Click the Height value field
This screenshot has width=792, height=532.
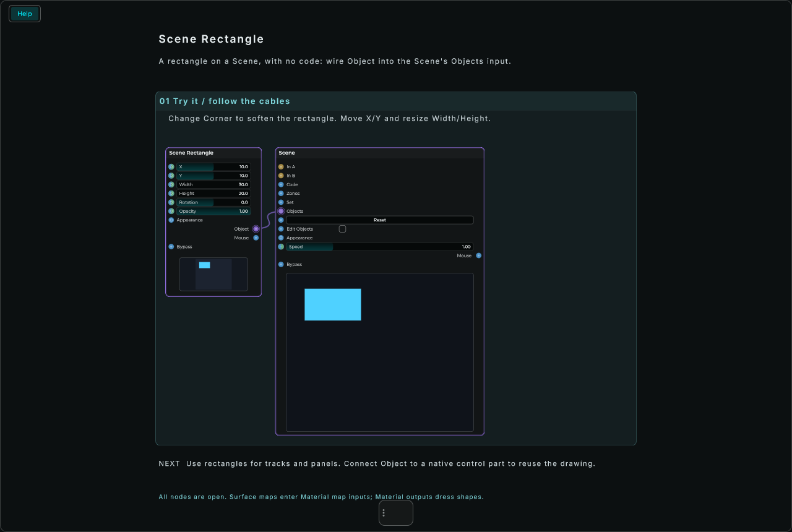(213, 194)
